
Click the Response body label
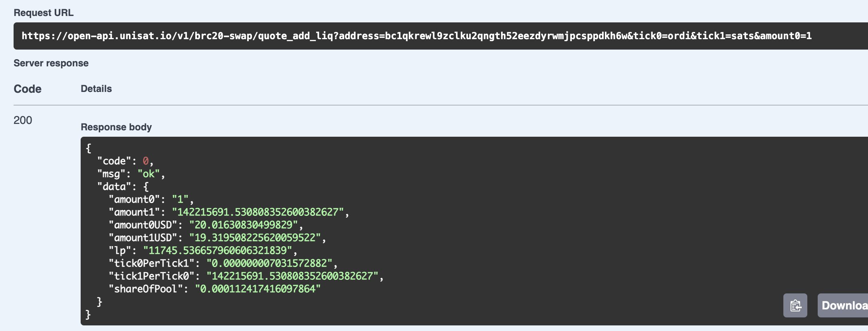(x=116, y=127)
